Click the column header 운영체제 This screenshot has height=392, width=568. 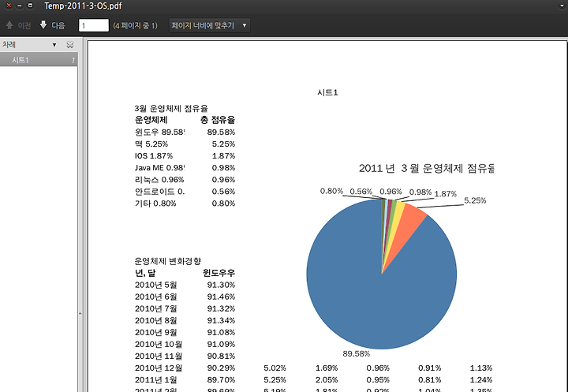coord(151,120)
